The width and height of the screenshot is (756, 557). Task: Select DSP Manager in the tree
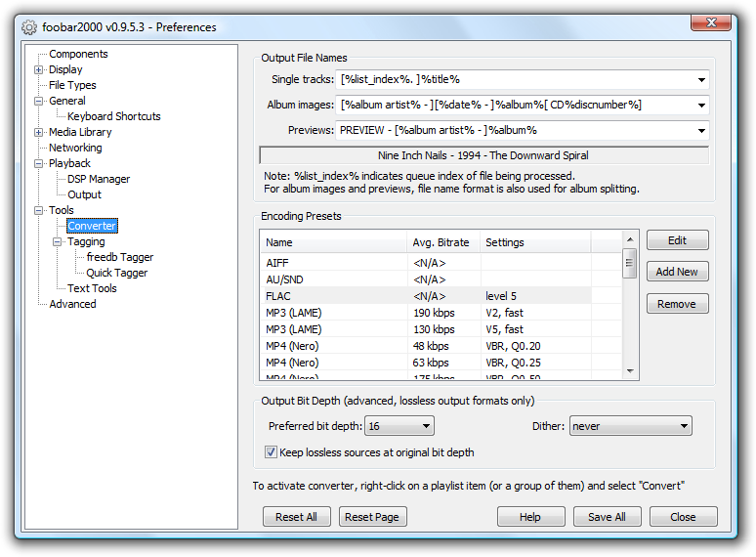(x=99, y=179)
